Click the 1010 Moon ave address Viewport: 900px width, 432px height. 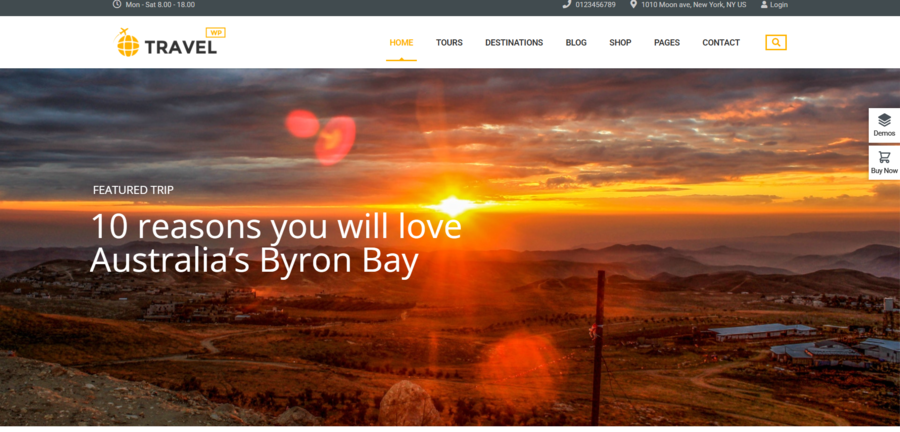pyautogui.click(x=693, y=5)
